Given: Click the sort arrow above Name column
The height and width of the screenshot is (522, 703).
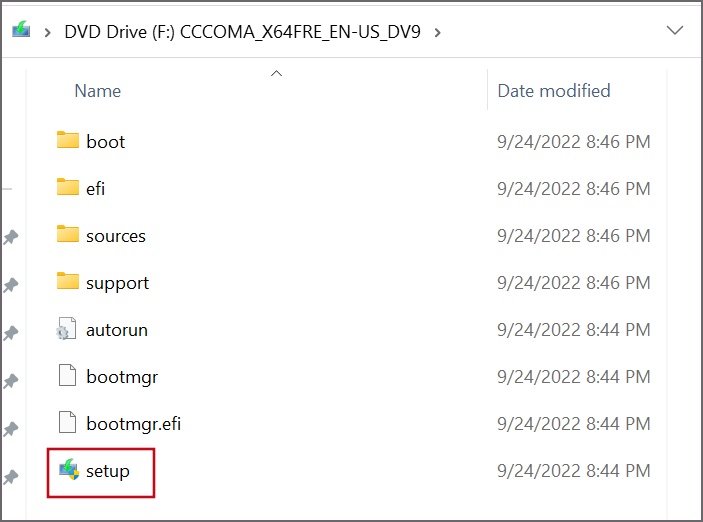Looking at the screenshot, I should click(x=277, y=73).
